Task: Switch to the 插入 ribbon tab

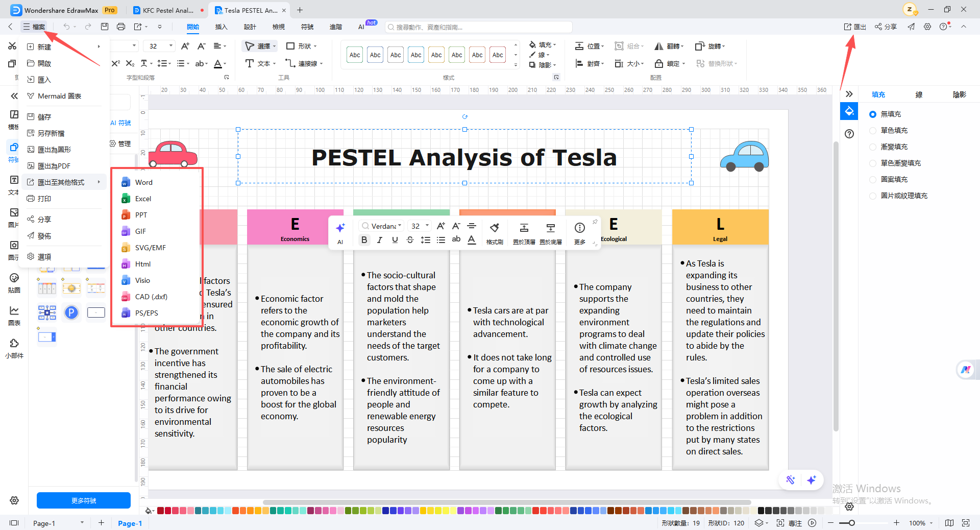Action: coord(221,27)
